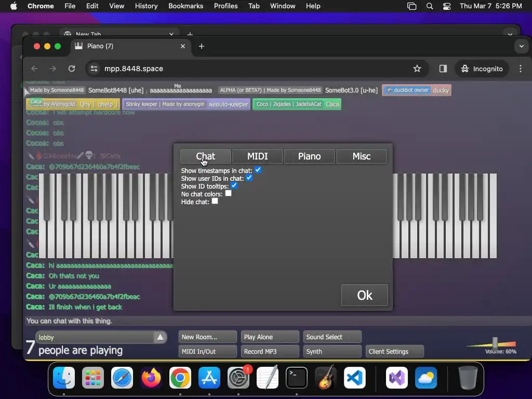Open Chrome's three-dot menu
532x399 pixels.
(x=521, y=69)
